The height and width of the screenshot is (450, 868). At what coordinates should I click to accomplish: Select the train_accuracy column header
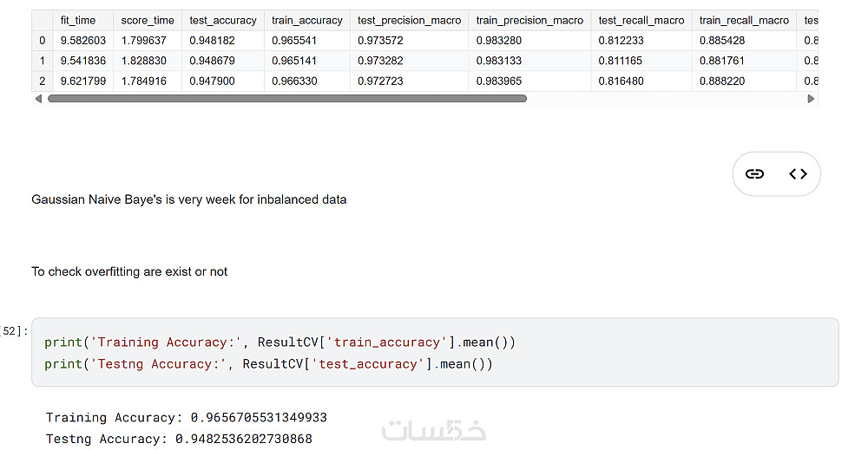(x=307, y=20)
